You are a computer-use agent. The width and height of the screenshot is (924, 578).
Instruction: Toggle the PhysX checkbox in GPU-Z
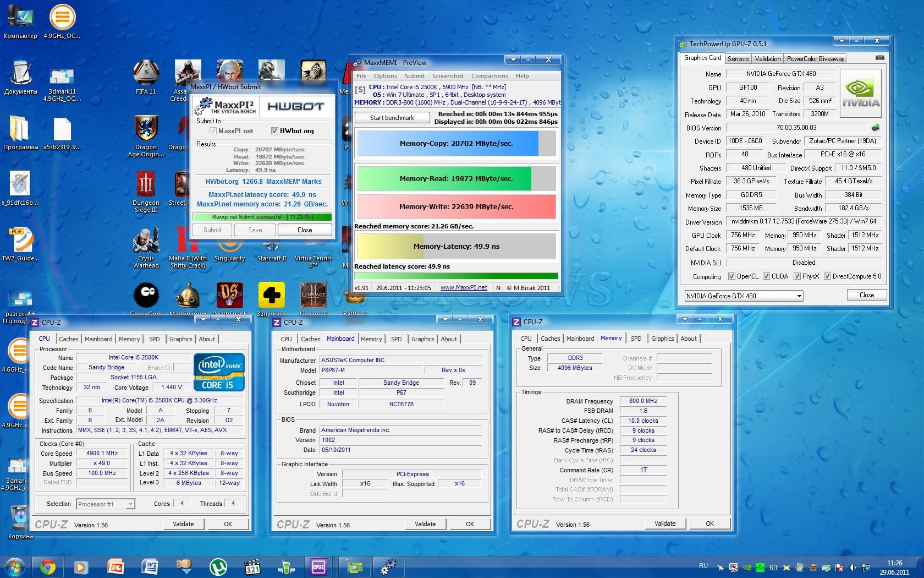797,276
